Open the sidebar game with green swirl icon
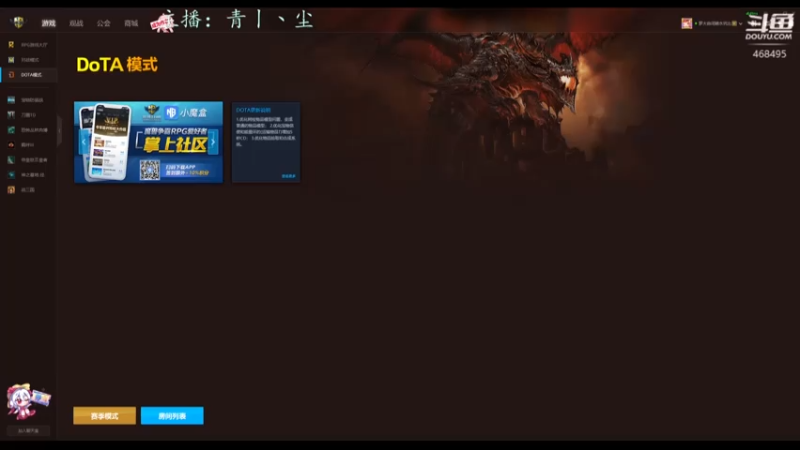Image resolution: width=800 pixels, height=450 pixels. 29,130
